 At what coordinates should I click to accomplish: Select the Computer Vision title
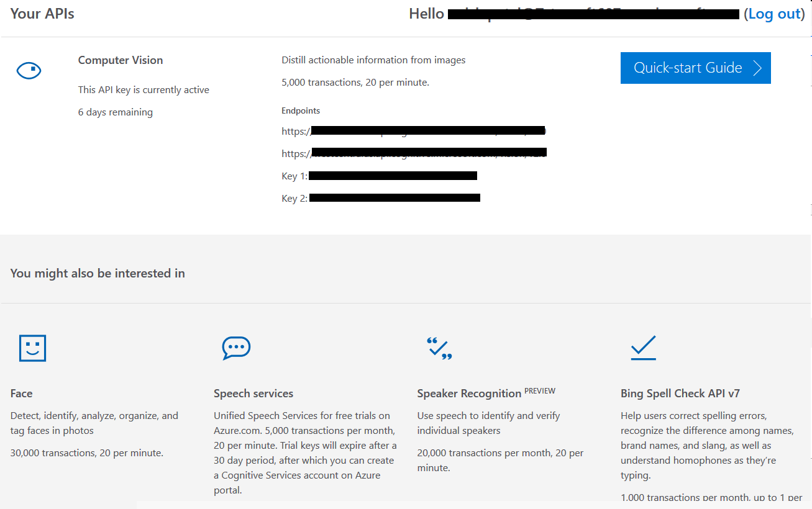coord(121,60)
